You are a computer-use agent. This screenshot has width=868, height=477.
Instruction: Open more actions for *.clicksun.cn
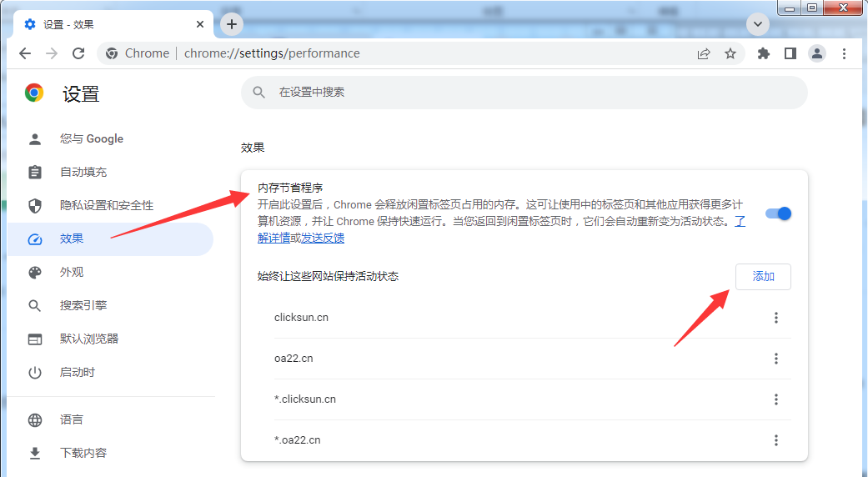(776, 399)
